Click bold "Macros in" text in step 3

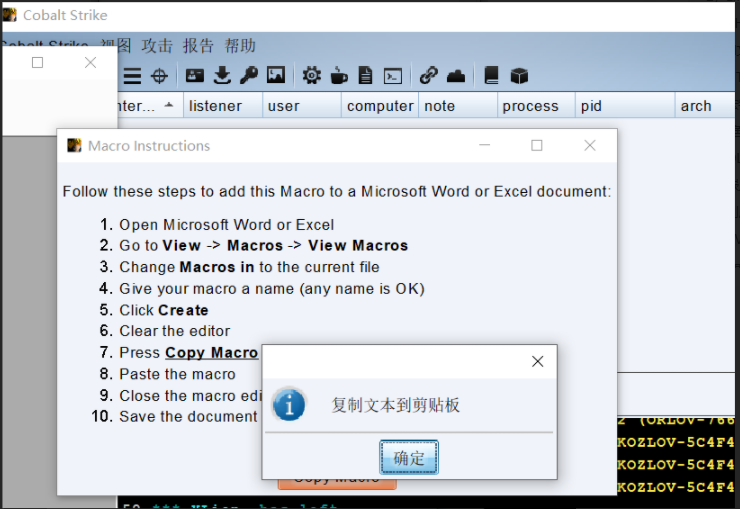(217, 267)
